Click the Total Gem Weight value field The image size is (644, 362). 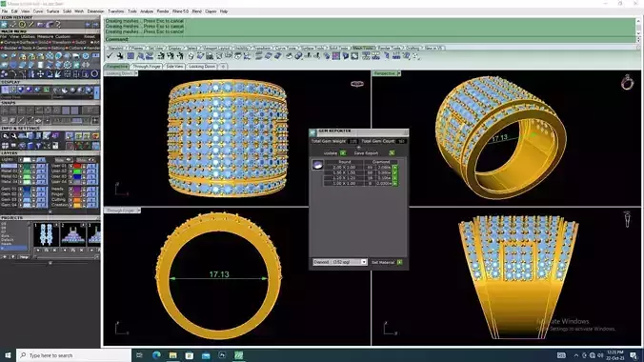tap(352, 141)
